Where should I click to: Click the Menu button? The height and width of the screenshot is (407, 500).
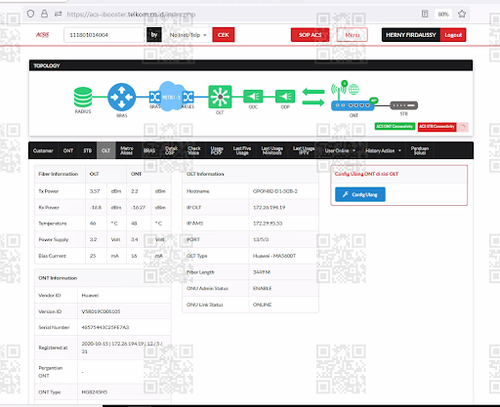(352, 35)
